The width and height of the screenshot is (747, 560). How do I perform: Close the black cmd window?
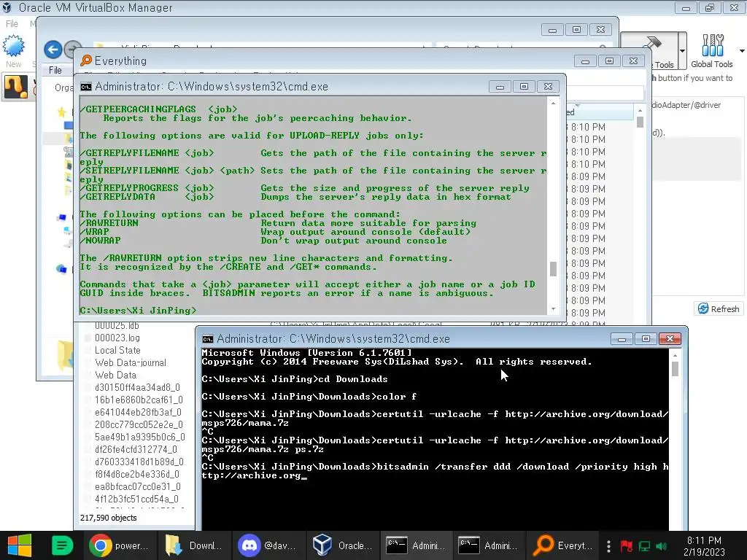point(670,339)
